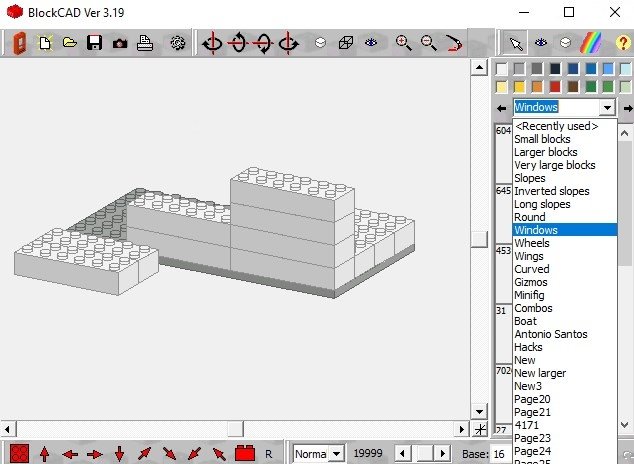
Task: Select the arrow pointer tool
Action: (516, 43)
